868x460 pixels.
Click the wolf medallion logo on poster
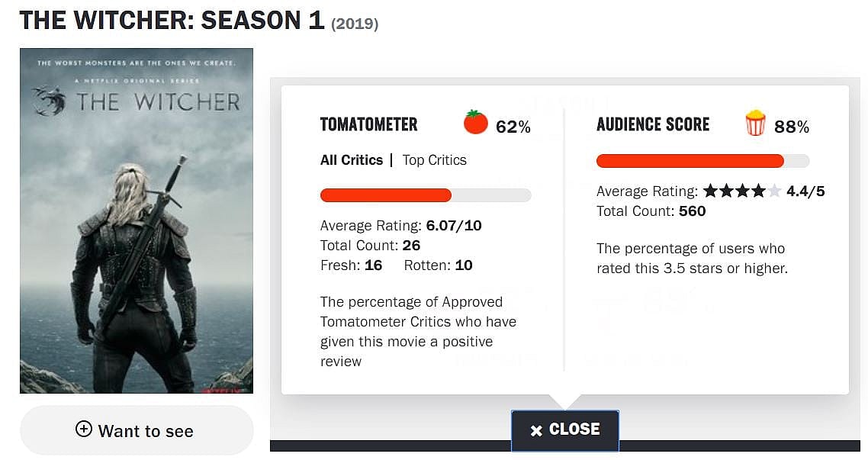(50, 101)
